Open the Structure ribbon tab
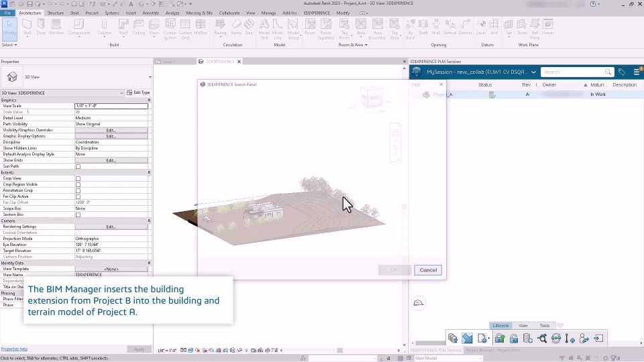The height and width of the screenshot is (362, 644). 56,13
